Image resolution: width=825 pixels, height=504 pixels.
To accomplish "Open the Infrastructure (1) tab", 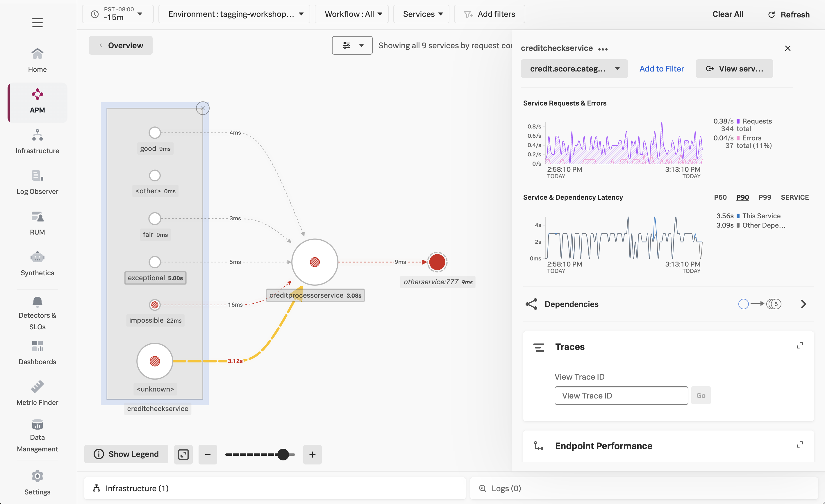I will (x=137, y=488).
